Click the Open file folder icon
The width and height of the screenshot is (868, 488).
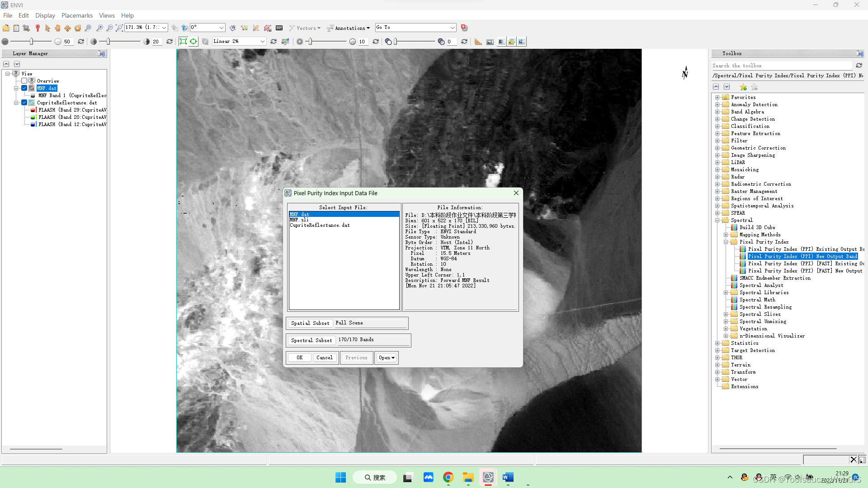6,28
